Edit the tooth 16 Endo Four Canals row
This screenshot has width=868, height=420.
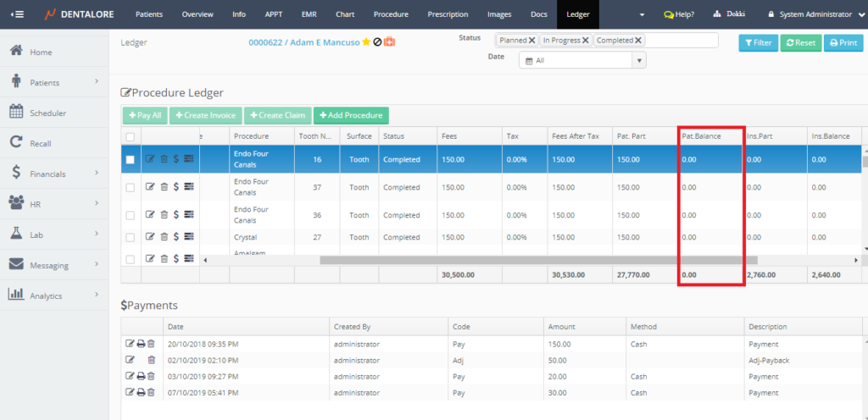coord(150,159)
